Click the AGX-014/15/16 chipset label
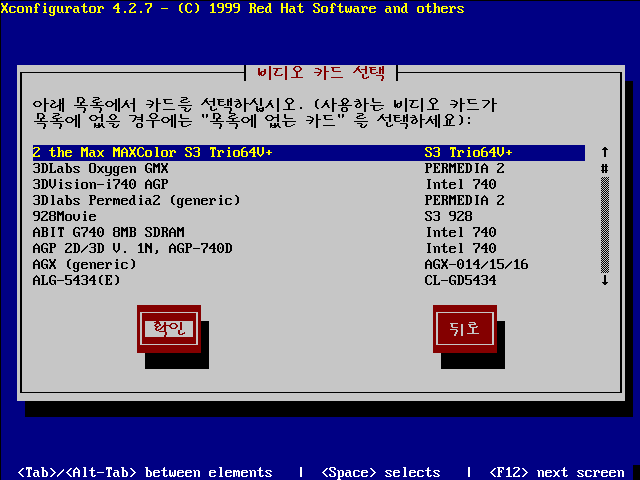 (x=476, y=264)
